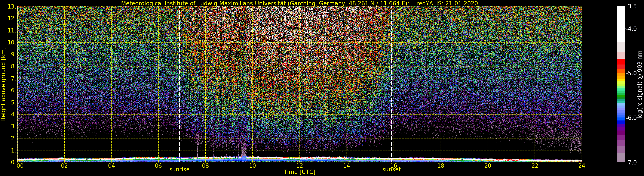Select the 12 tick on the time axis
Viewport: 644px width, 176px height.
click(300, 166)
